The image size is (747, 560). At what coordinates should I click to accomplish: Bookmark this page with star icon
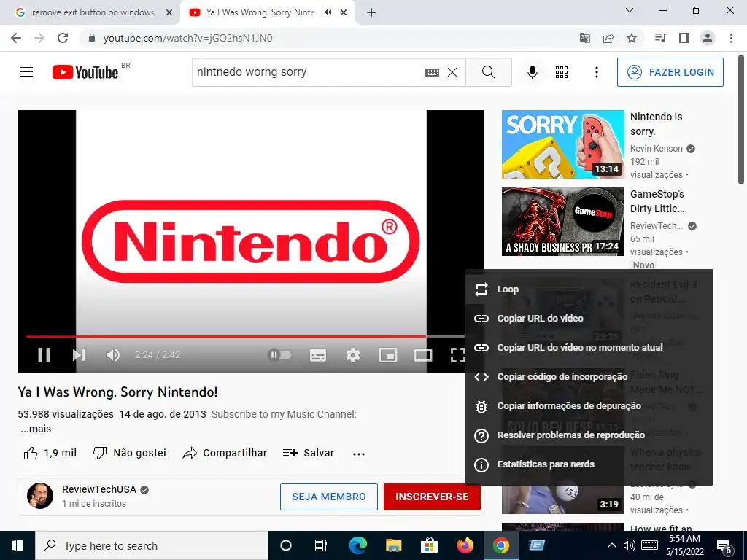coord(632,38)
